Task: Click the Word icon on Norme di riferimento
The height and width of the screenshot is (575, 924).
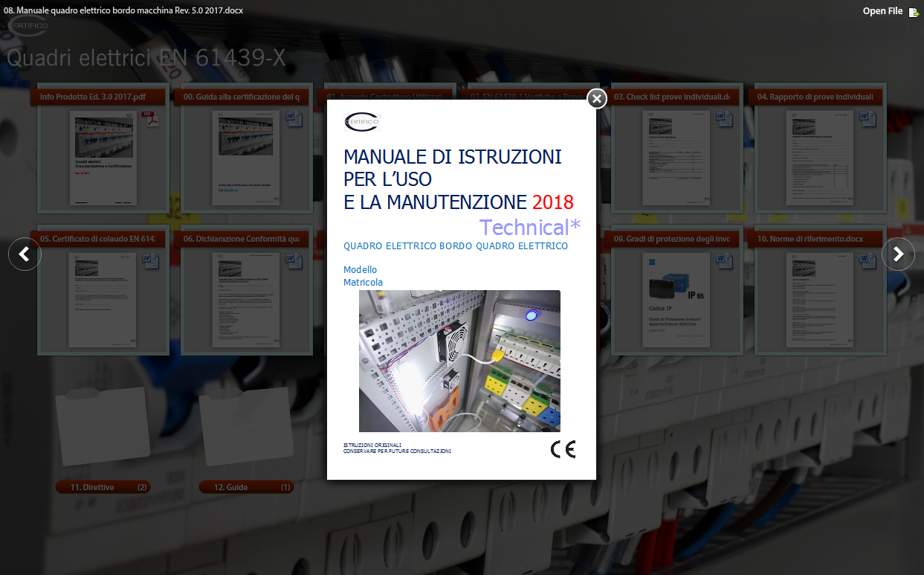Action: point(867,261)
